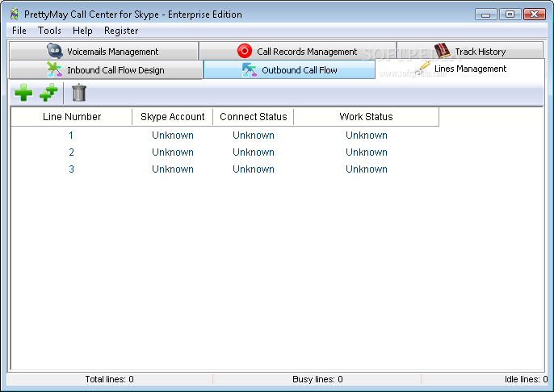Select the Lines Management tab
The width and height of the screenshot is (554, 392).
coord(460,69)
